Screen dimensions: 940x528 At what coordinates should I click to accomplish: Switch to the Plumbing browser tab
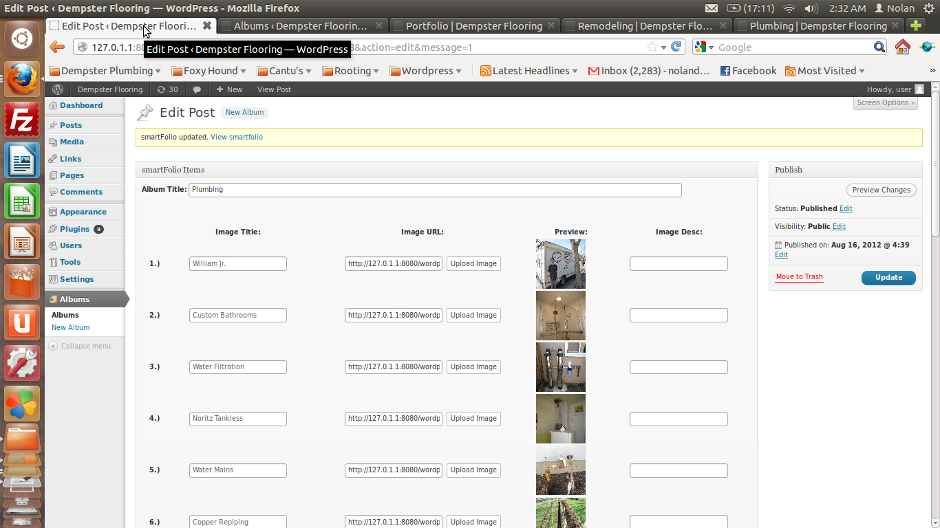click(x=818, y=26)
